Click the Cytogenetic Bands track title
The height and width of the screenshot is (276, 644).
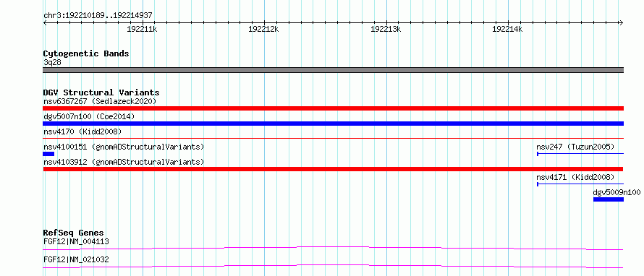click(86, 53)
